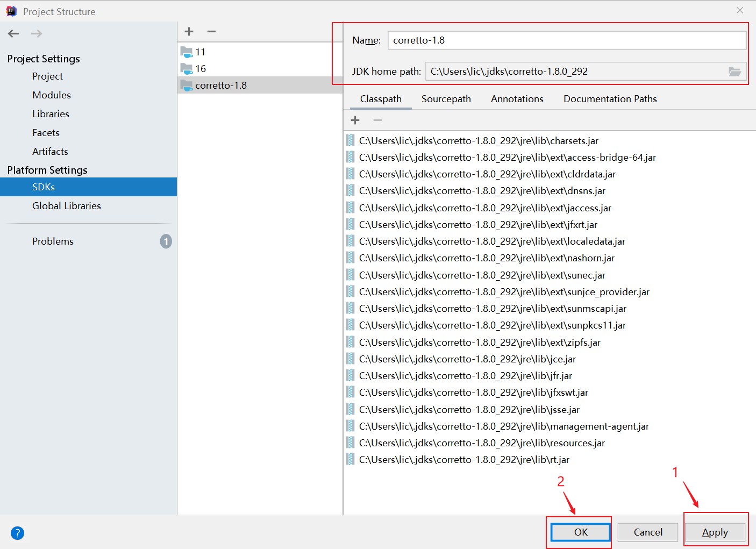The height and width of the screenshot is (549, 756).
Task: Select SDK 16 in the list
Action: 260,69
